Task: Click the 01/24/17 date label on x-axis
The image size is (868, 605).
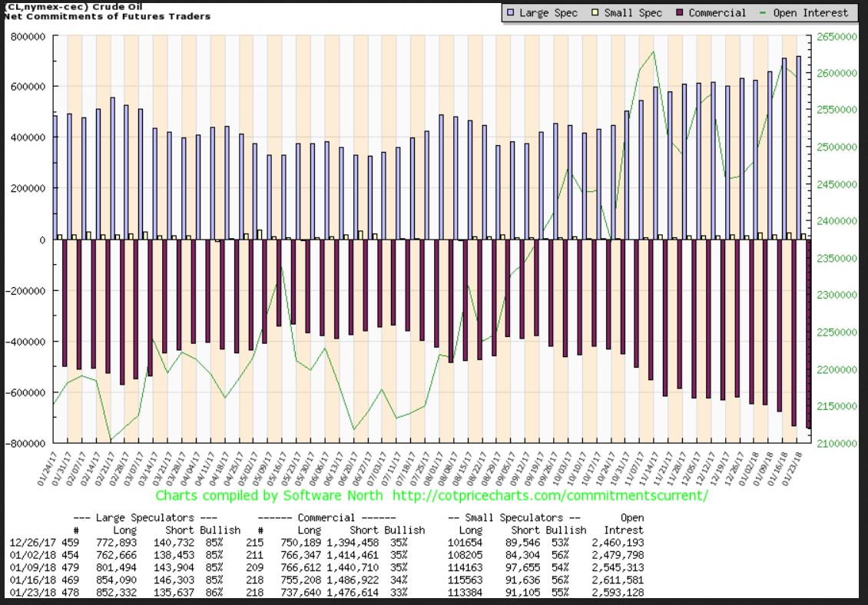Action: 46,470
